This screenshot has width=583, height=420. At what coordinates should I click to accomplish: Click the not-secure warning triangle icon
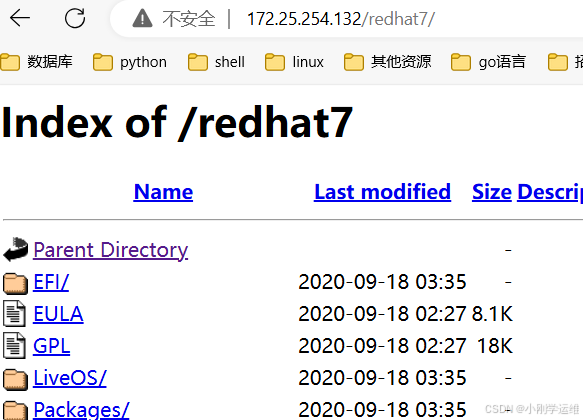tap(142, 19)
